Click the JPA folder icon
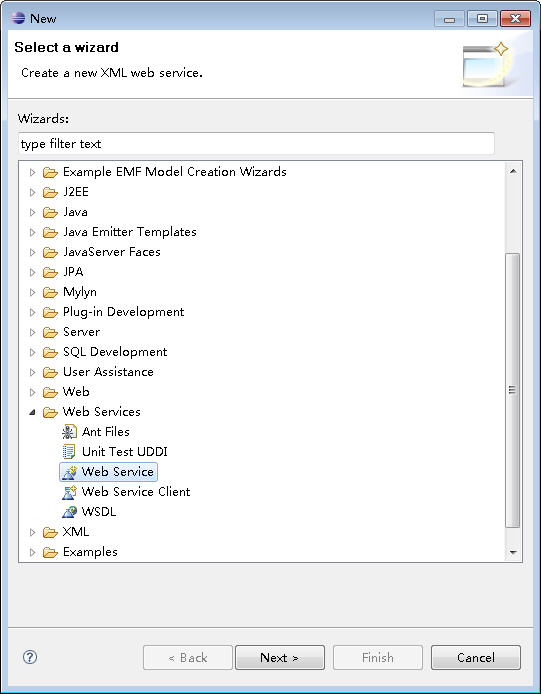Screen dimensions: 541x694 [x=50, y=272]
